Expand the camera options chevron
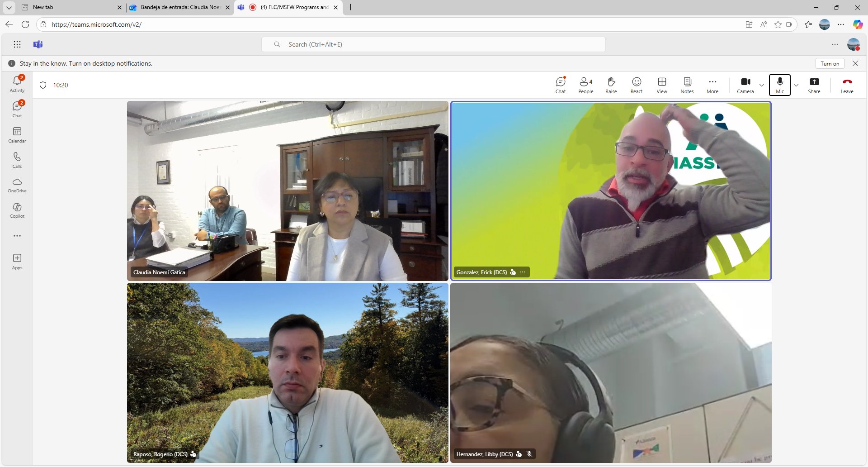This screenshot has width=868, height=467. pyautogui.click(x=762, y=85)
